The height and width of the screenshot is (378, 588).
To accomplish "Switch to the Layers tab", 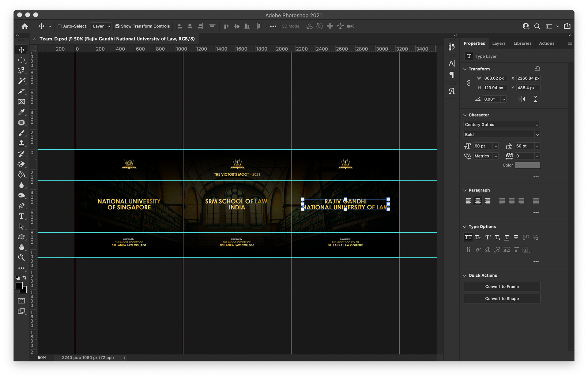I will pos(499,43).
